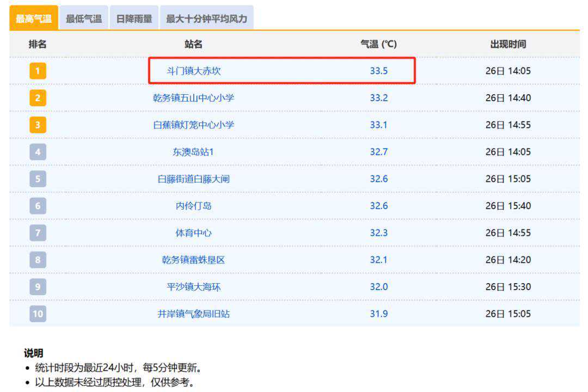The height and width of the screenshot is (392, 588).
Task: Open the 斗门镇大赤坎 station link
Action: pyautogui.click(x=194, y=71)
